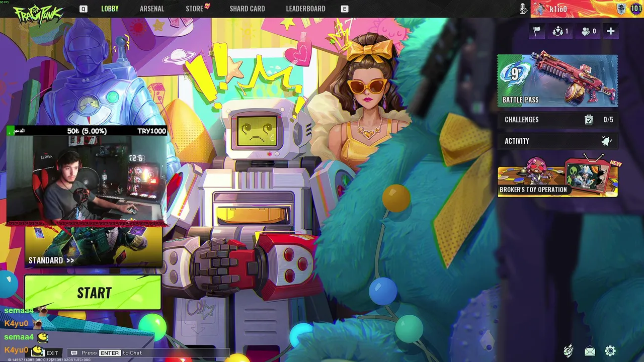Open the Arsenal tab
Screen dimensions: 644x362
click(x=152, y=9)
